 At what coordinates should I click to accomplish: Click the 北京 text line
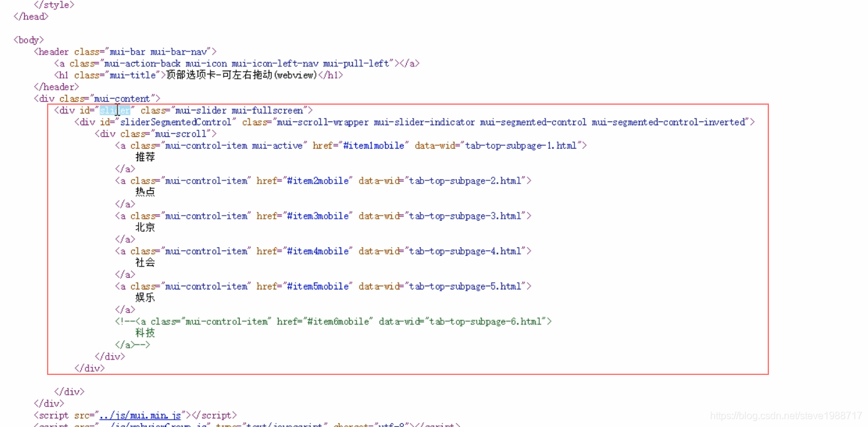pyautogui.click(x=145, y=227)
